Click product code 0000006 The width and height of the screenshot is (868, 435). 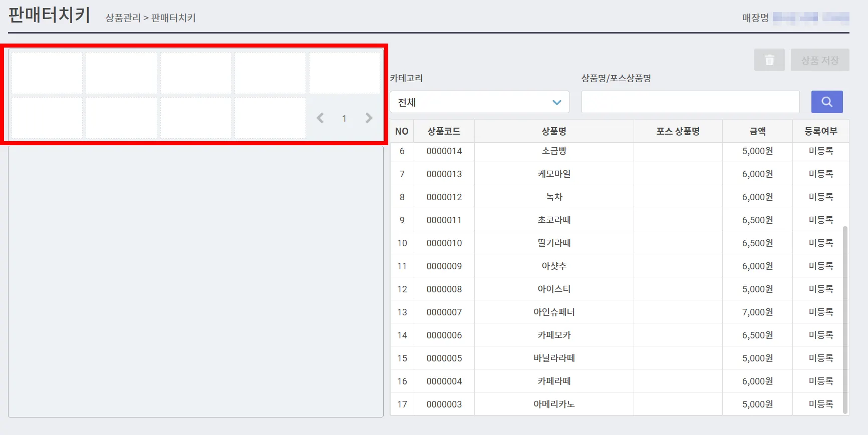[x=444, y=335]
